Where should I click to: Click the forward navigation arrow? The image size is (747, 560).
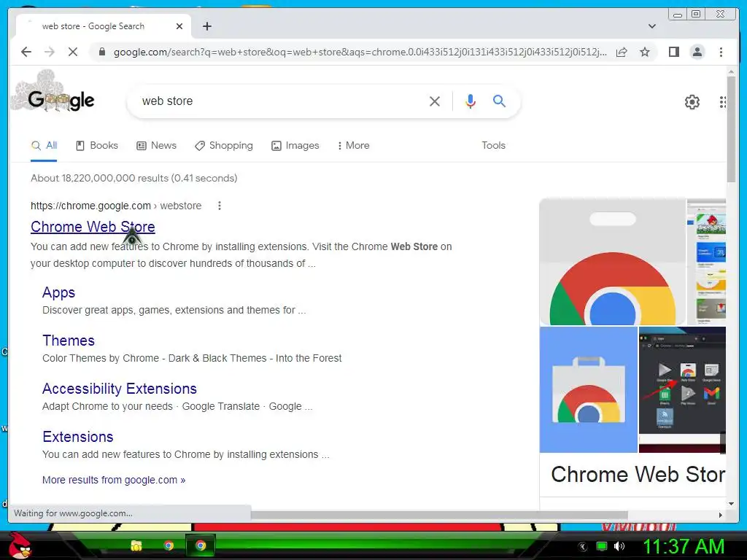(x=50, y=52)
